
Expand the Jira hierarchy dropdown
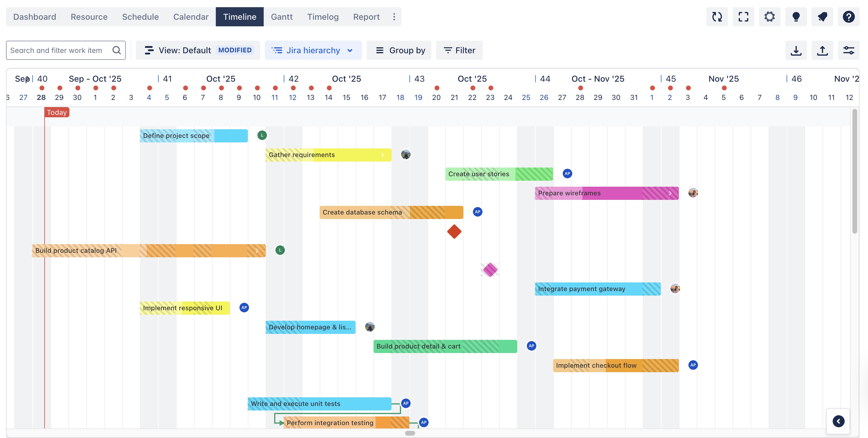313,51
